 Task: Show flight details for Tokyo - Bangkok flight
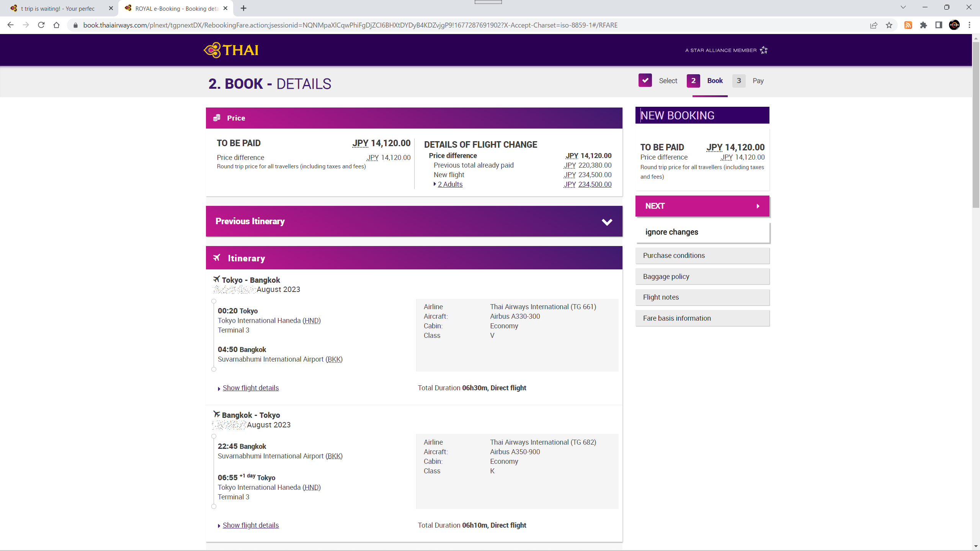(251, 388)
